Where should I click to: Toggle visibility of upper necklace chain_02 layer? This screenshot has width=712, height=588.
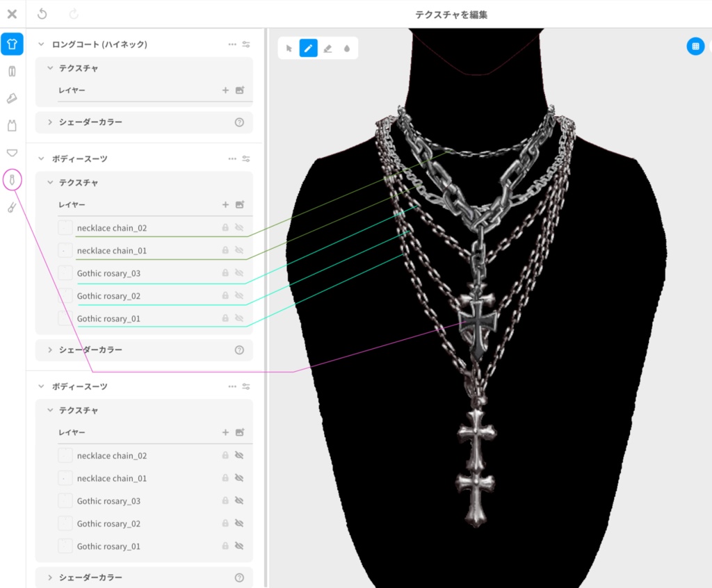point(239,227)
